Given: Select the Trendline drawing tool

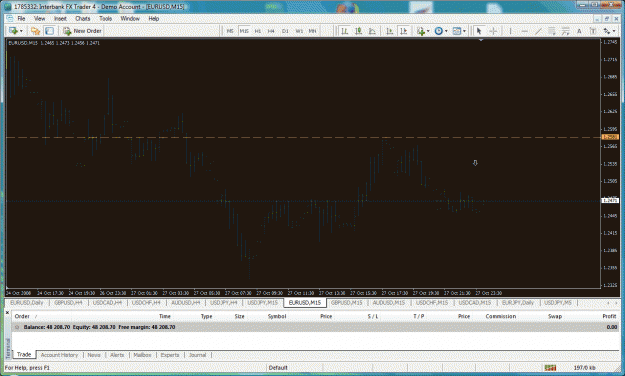Looking at the screenshot, I should click(x=538, y=31).
